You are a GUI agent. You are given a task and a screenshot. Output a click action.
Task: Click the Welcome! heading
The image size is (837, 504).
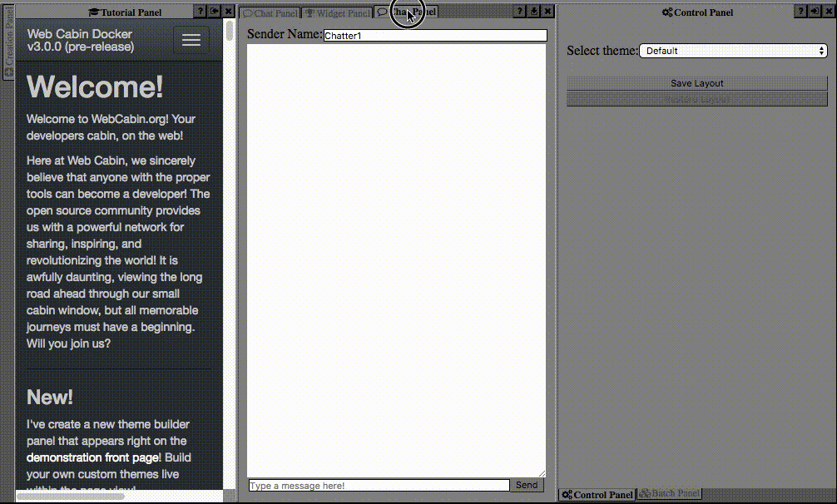(95, 86)
